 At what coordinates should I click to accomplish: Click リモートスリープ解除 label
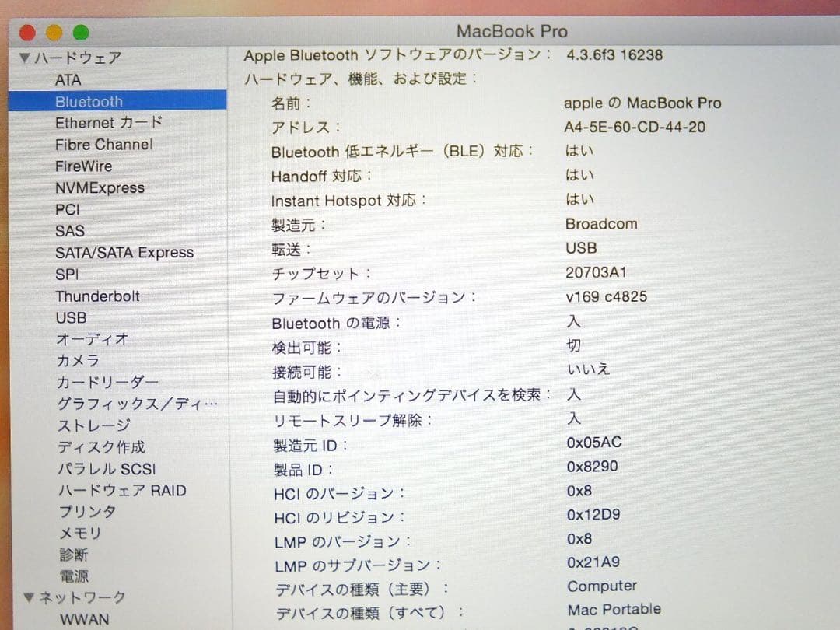click(x=352, y=421)
